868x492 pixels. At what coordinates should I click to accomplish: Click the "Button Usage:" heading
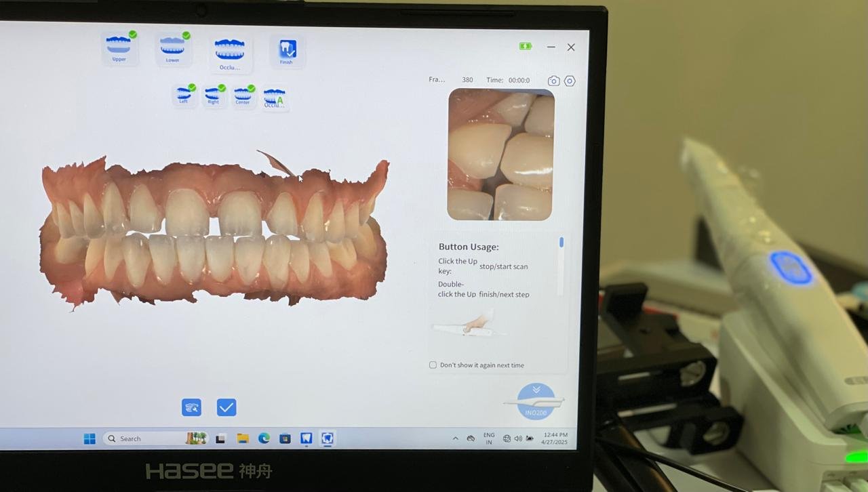pos(469,247)
